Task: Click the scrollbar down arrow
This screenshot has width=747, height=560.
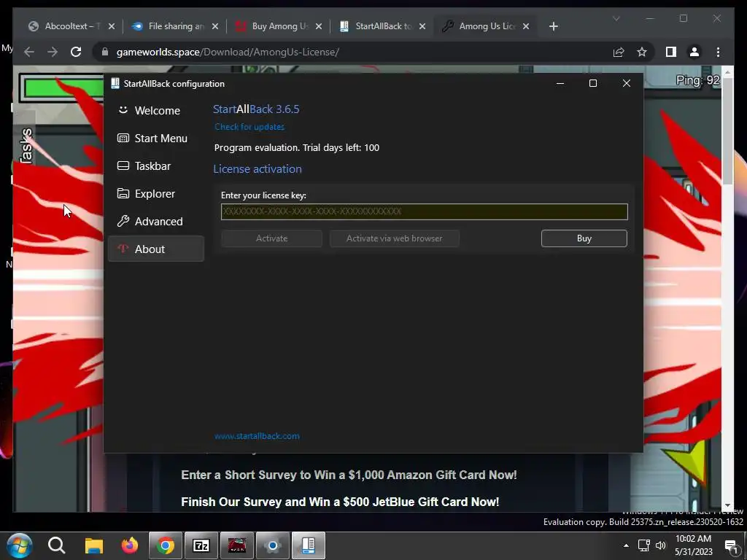Action: click(x=727, y=506)
